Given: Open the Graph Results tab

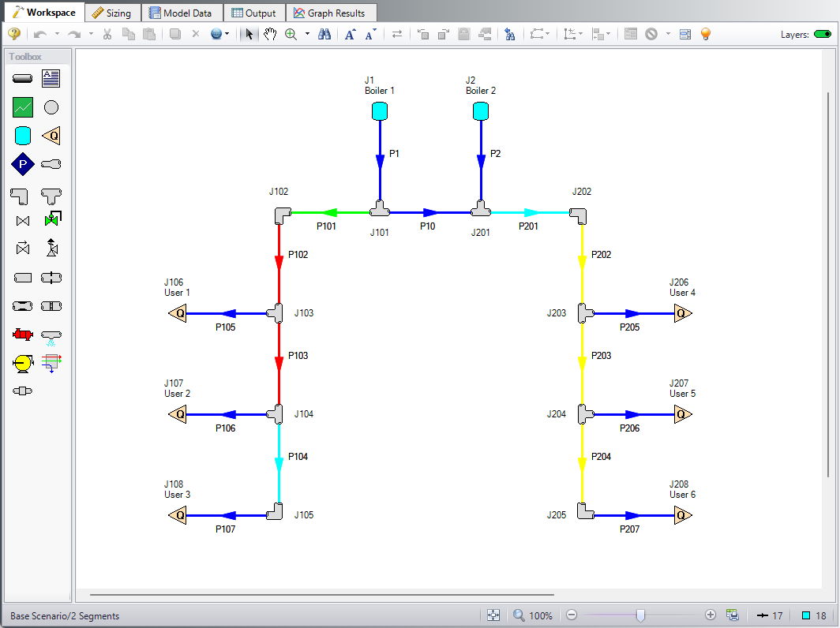Looking at the screenshot, I should 330,13.
